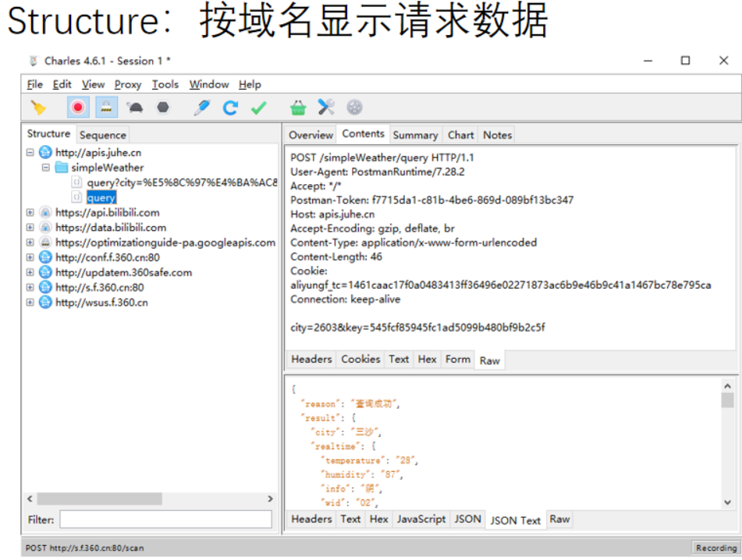The height and width of the screenshot is (560, 742).
Task: Open the Proxy menu
Action: pyautogui.click(x=128, y=84)
